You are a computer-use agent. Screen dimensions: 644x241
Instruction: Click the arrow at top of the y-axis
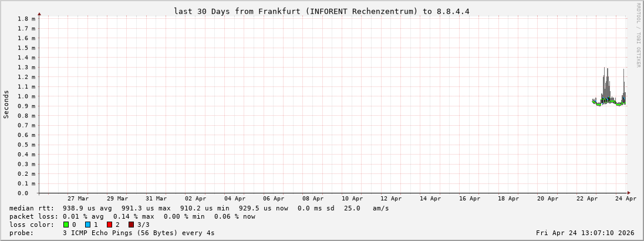[39, 14]
